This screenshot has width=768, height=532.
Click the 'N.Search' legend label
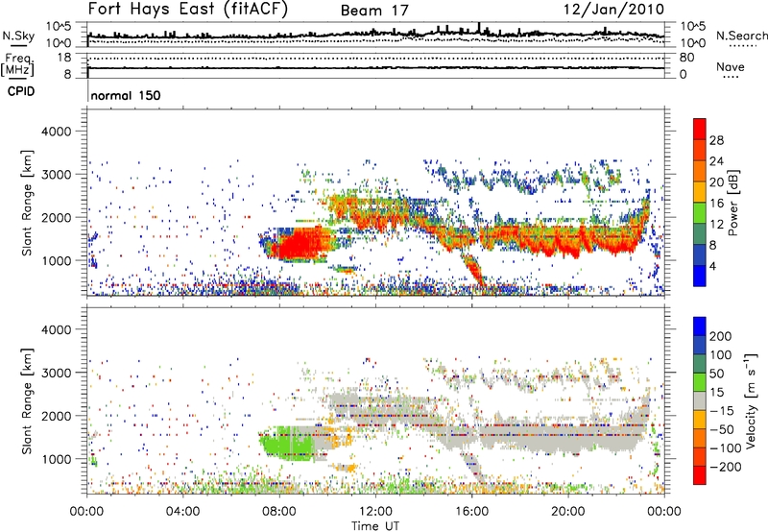pos(741,36)
